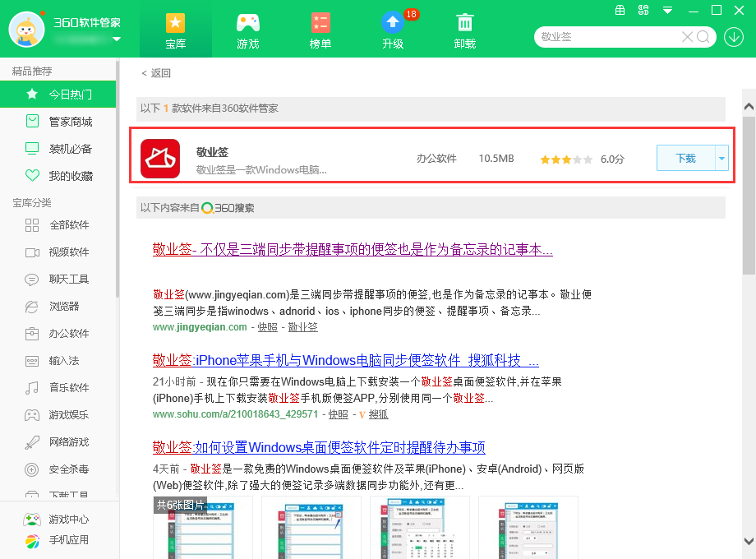Click the 办公软件 category label of 敬业签

click(x=436, y=159)
